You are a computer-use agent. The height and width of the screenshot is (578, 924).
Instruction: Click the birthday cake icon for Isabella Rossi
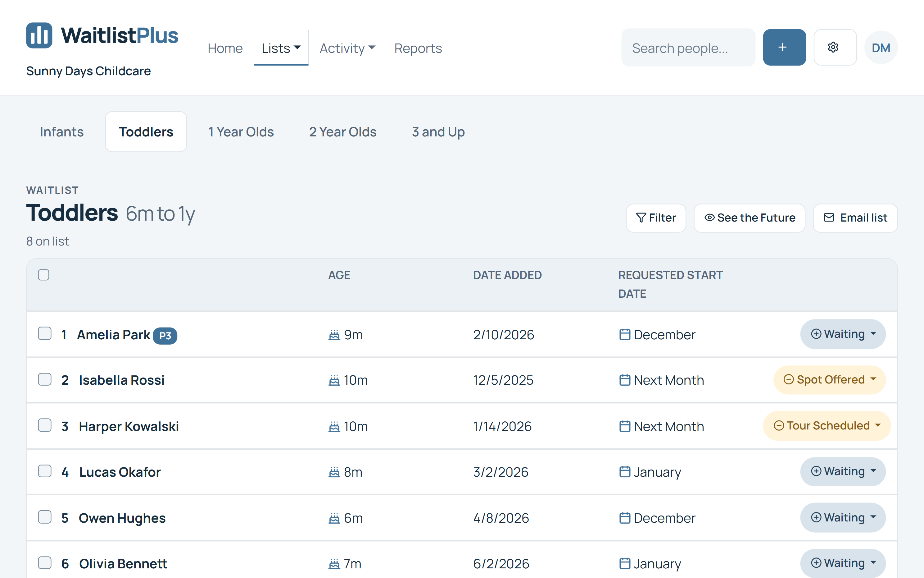[334, 380]
